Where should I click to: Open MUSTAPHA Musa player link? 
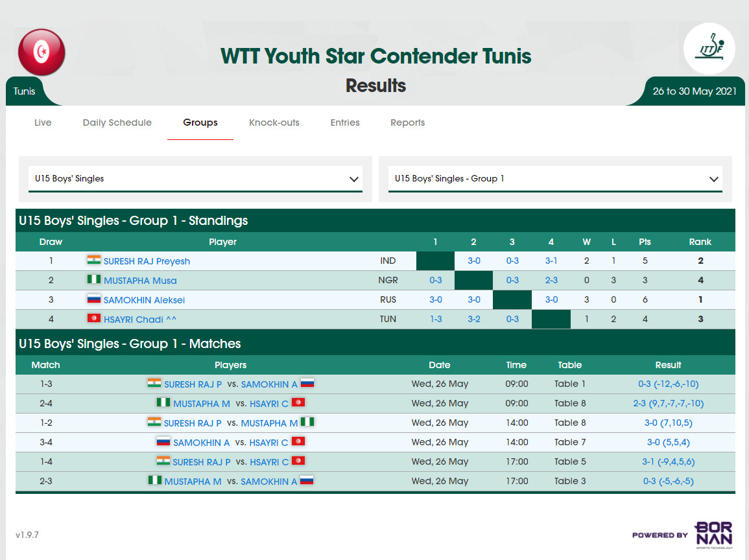(x=140, y=281)
